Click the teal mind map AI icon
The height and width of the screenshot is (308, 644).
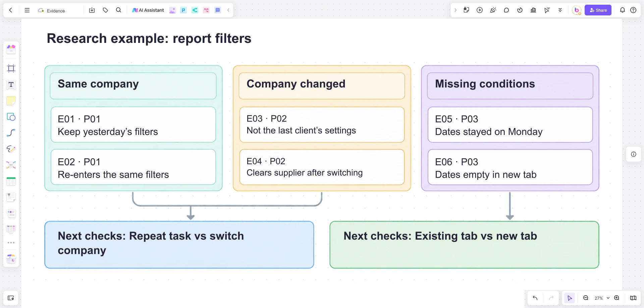pos(195,10)
